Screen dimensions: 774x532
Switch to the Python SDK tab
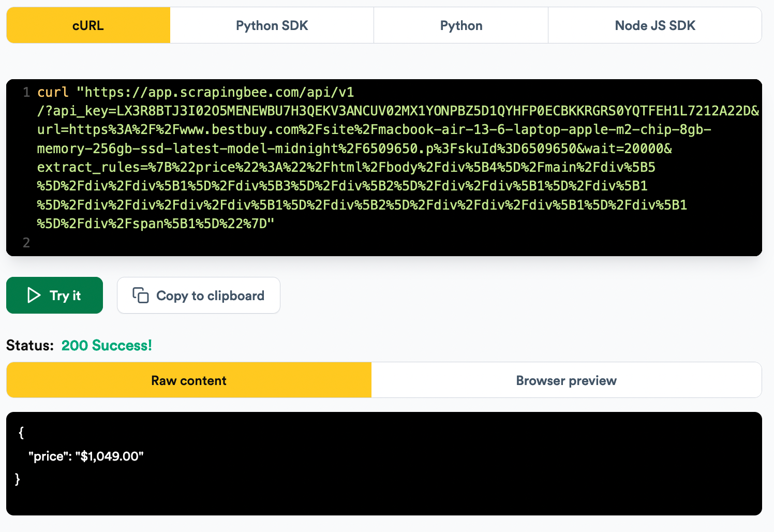(x=272, y=25)
